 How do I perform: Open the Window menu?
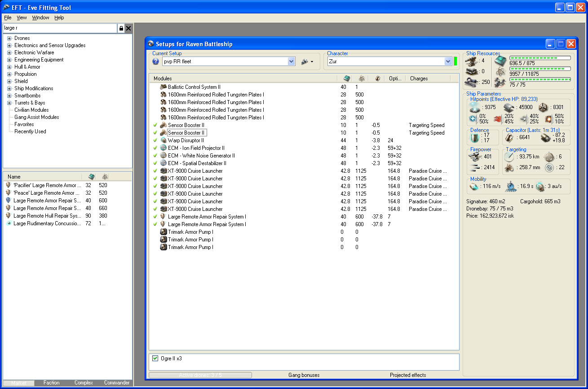(41, 17)
